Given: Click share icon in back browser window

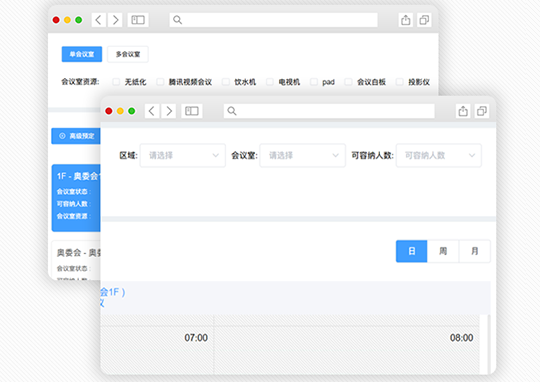Looking at the screenshot, I should (406, 20).
